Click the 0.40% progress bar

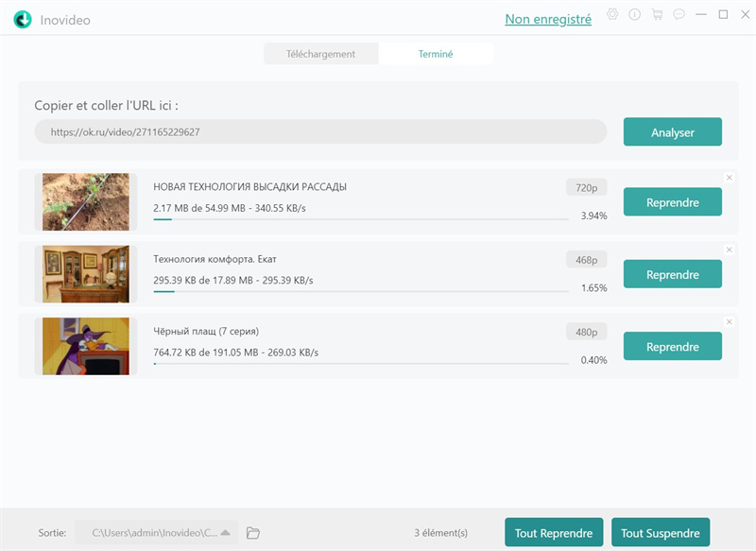361,364
